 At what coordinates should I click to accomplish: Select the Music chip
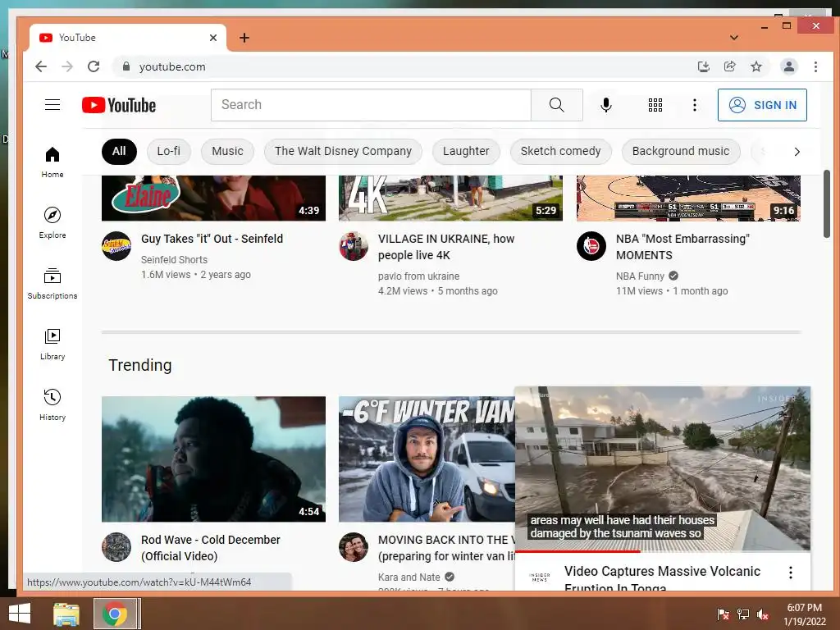tap(227, 151)
